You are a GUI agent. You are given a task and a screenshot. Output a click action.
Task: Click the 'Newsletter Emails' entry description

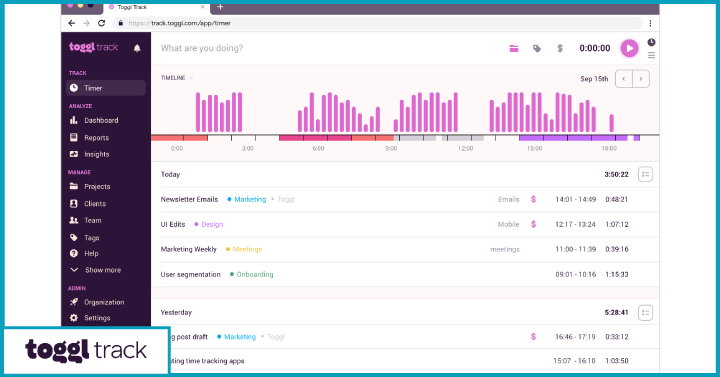coord(189,199)
